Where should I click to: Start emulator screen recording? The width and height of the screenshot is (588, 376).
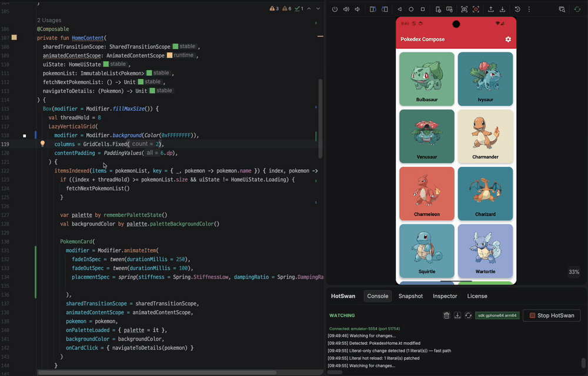tap(476, 9)
